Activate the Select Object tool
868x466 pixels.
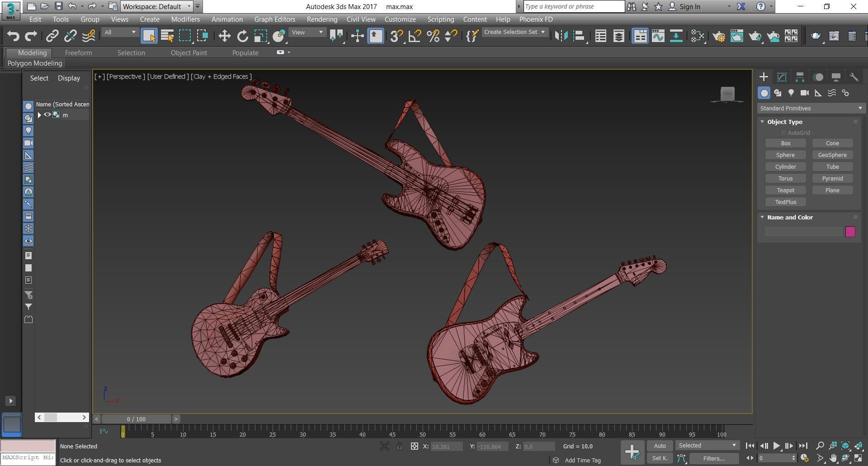(149, 36)
